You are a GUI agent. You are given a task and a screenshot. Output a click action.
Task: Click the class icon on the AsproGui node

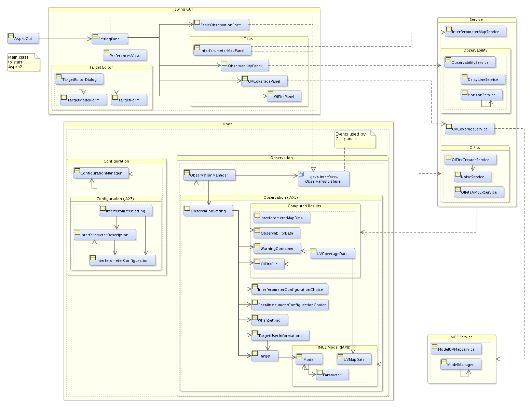pos(11,36)
